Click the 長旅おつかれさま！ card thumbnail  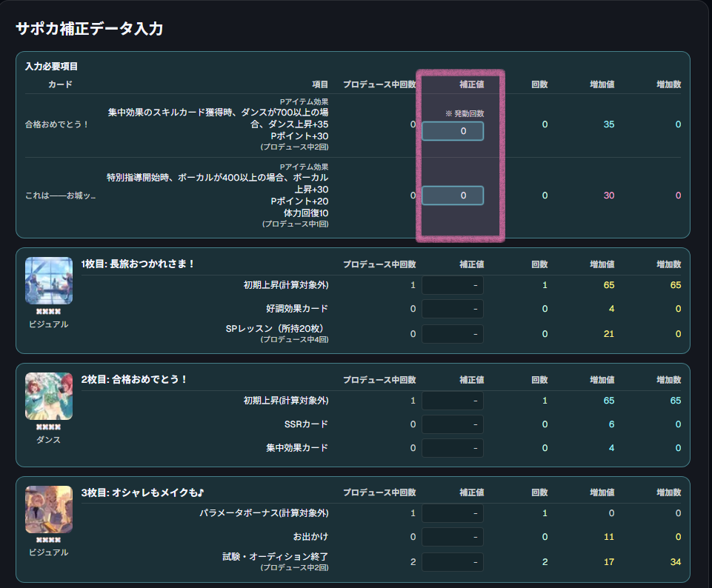(x=48, y=280)
